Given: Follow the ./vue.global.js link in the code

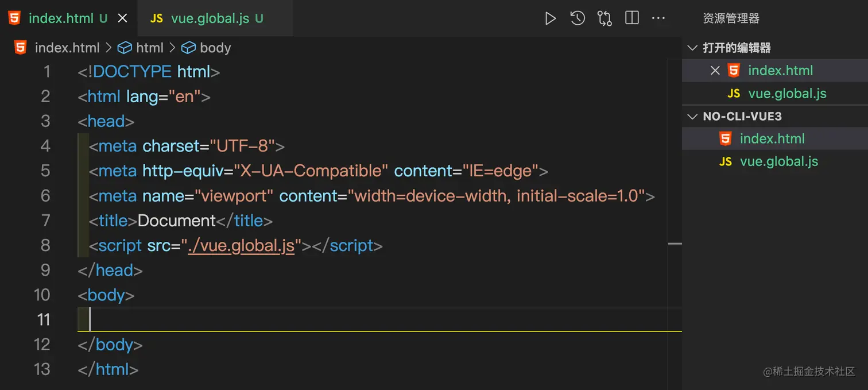Looking at the screenshot, I should [241, 246].
